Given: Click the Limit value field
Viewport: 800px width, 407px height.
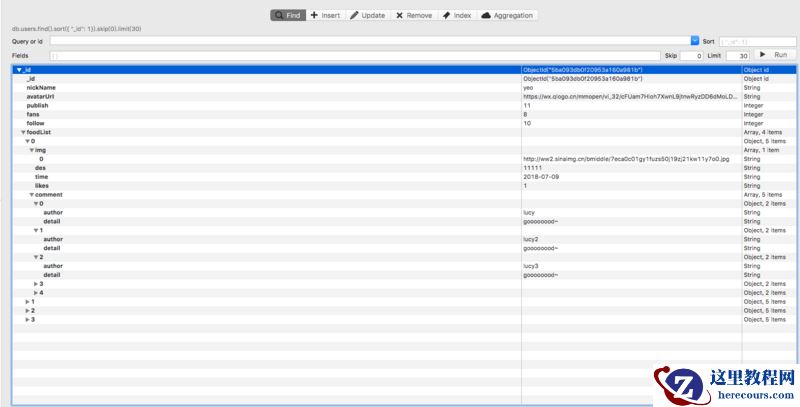Looking at the screenshot, I should (737, 56).
